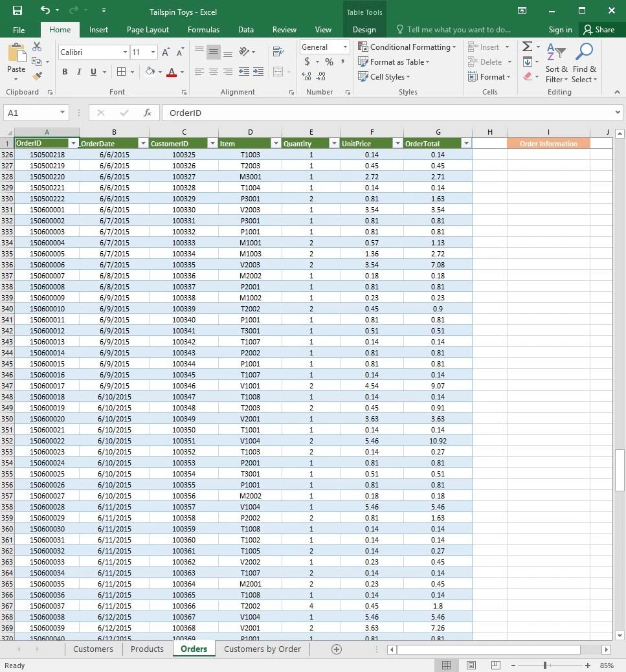
Task: Toggle Bold formatting
Action: coord(65,72)
